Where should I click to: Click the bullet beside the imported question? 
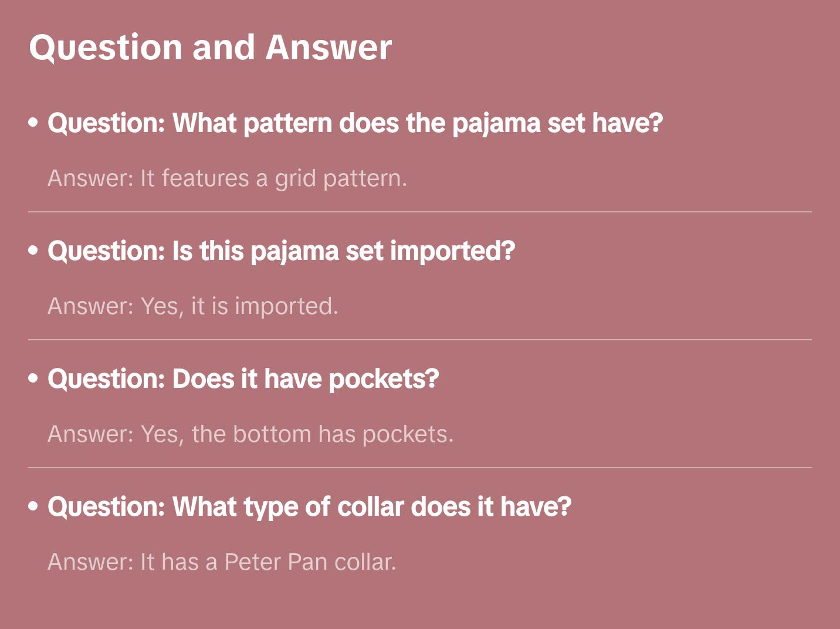click(33, 251)
